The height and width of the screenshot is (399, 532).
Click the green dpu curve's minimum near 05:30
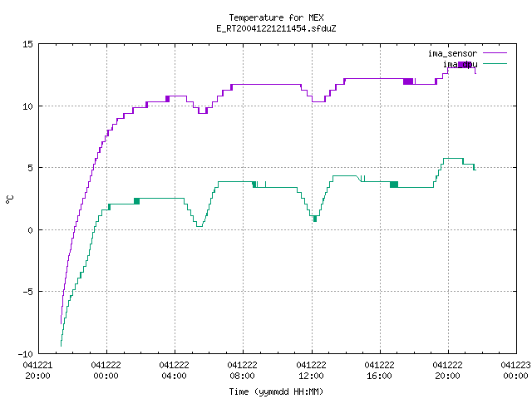click(199, 226)
